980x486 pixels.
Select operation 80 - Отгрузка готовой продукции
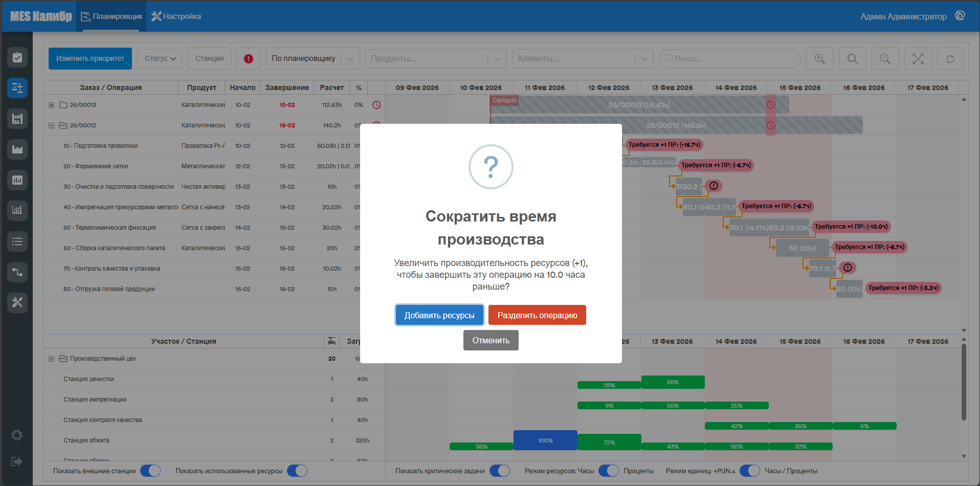tap(109, 289)
